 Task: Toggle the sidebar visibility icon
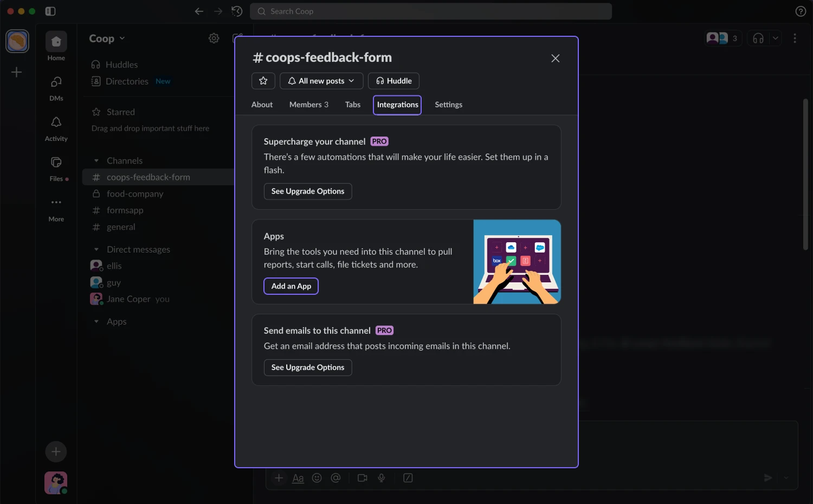tap(50, 11)
